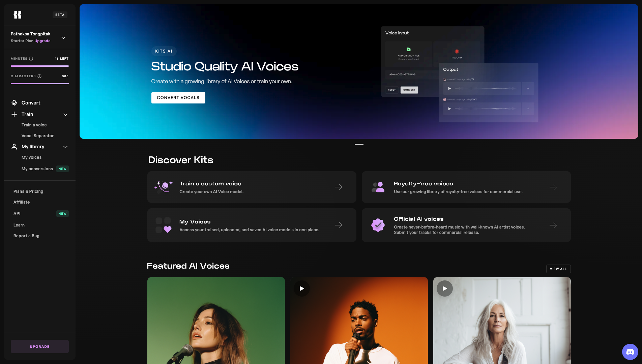Image resolution: width=642 pixels, height=364 pixels.
Task: Open Vocal Separator in the sidebar
Action: [x=37, y=136]
